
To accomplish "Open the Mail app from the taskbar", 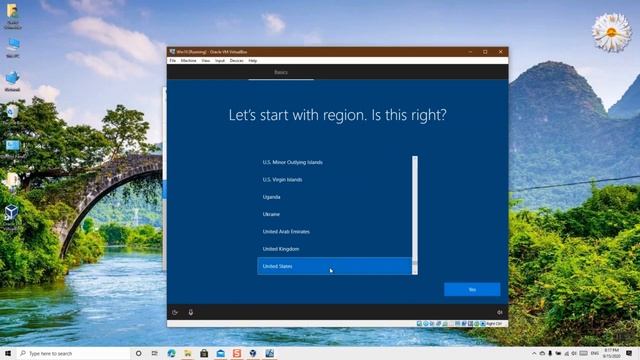I will click(220, 353).
